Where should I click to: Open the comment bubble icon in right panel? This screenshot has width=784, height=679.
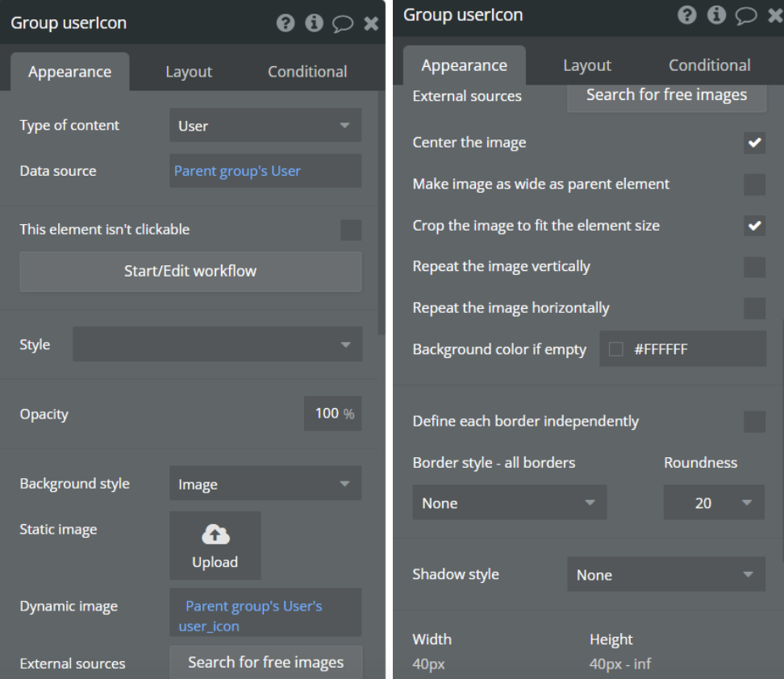pos(746,15)
